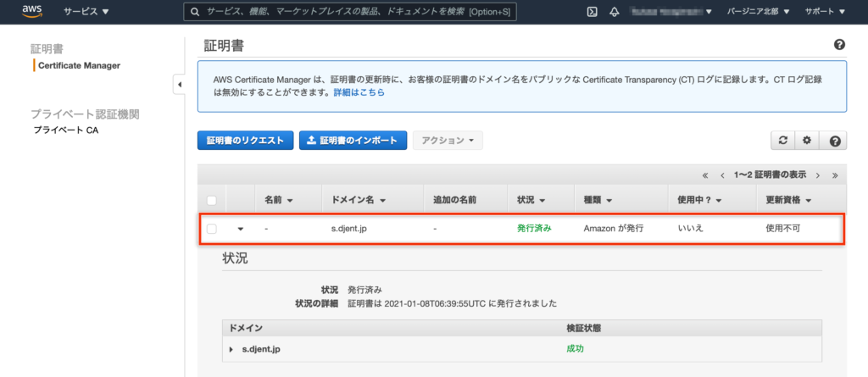Click the help icon beside the 証明書 title

click(839, 45)
